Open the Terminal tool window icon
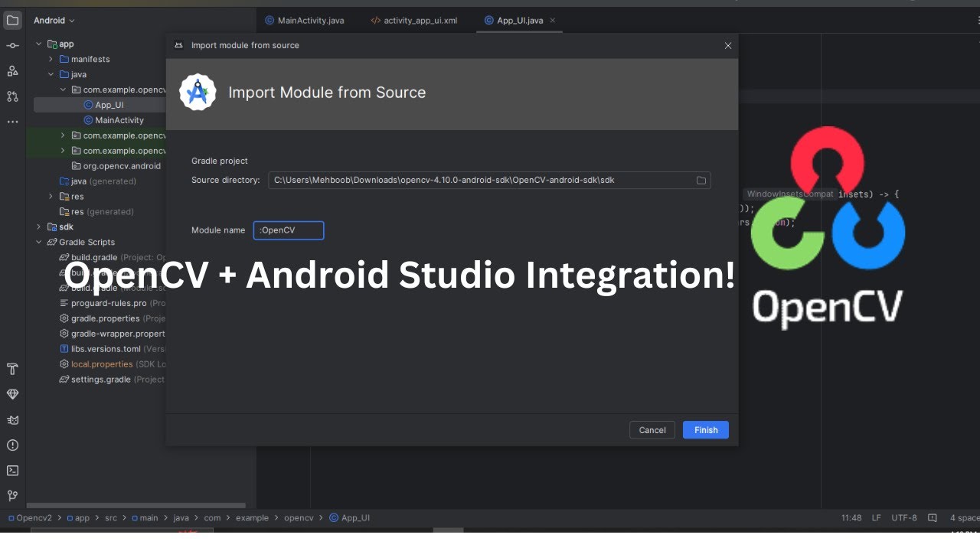This screenshot has height=551, width=980. click(x=12, y=470)
